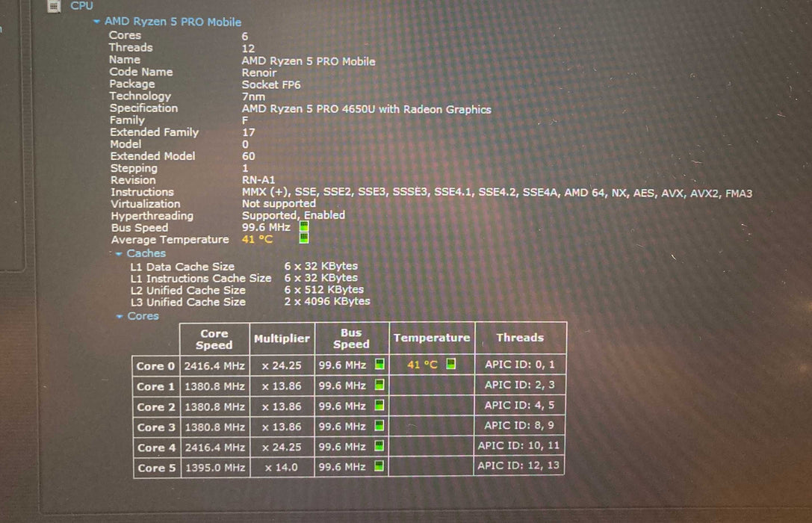Click APIC ID: 8, 9 cell
The width and height of the screenshot is (812, 523).
click(x=519, y=425)
